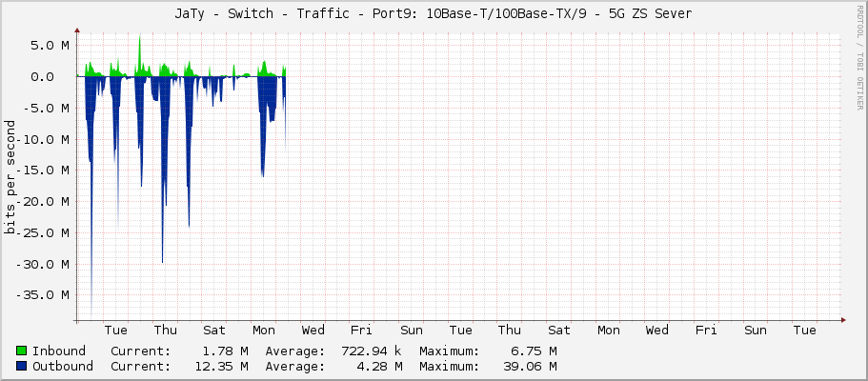Click 'Average:' label in Outbound row
868x381 pixels.
click(295, 366)
